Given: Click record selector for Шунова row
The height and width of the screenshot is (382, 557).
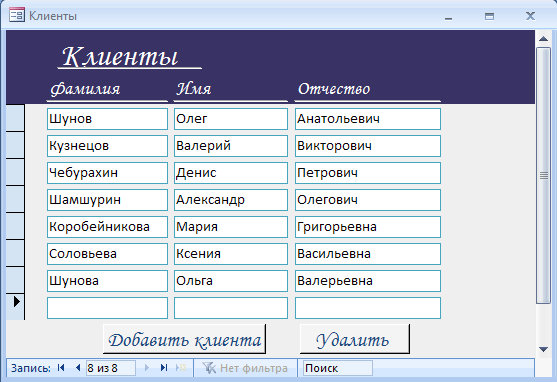Looking at the screenshot, I should (15, 280).
